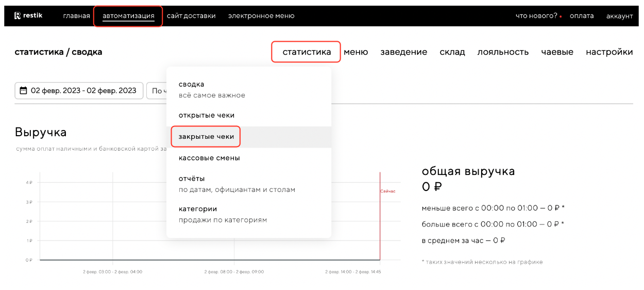Switch to the заведение tab
This screenshot has height=290, width=644.
404,52
